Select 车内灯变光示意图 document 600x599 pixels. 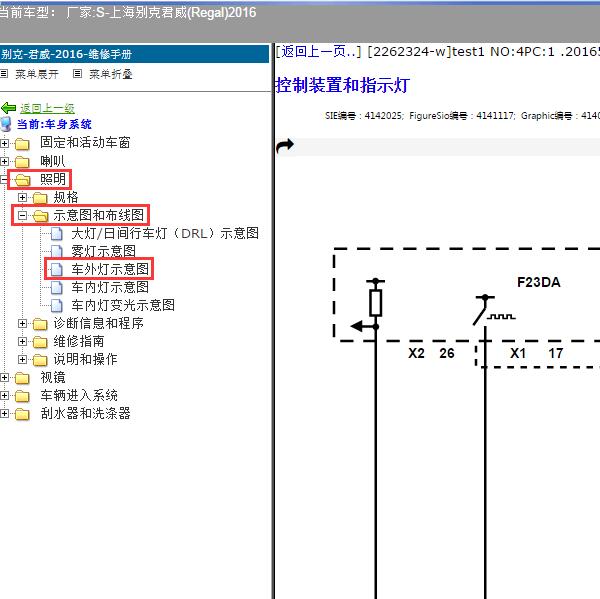(123, 305)
